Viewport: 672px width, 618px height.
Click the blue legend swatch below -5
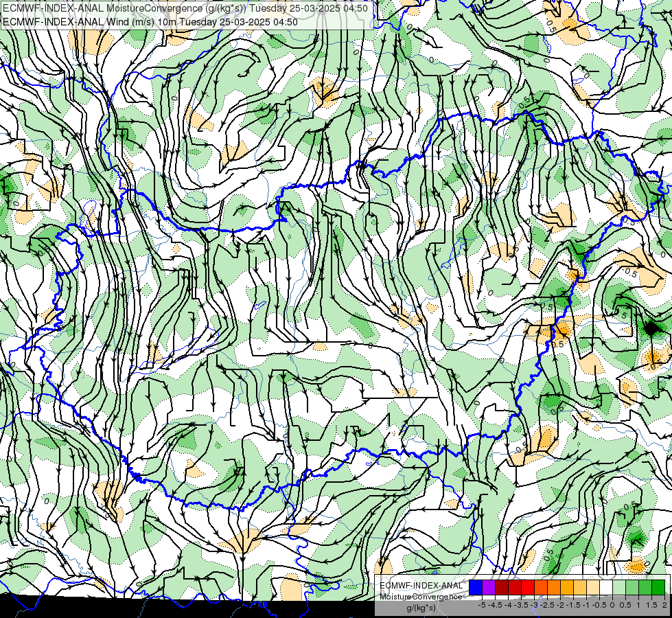coord(476,588)
